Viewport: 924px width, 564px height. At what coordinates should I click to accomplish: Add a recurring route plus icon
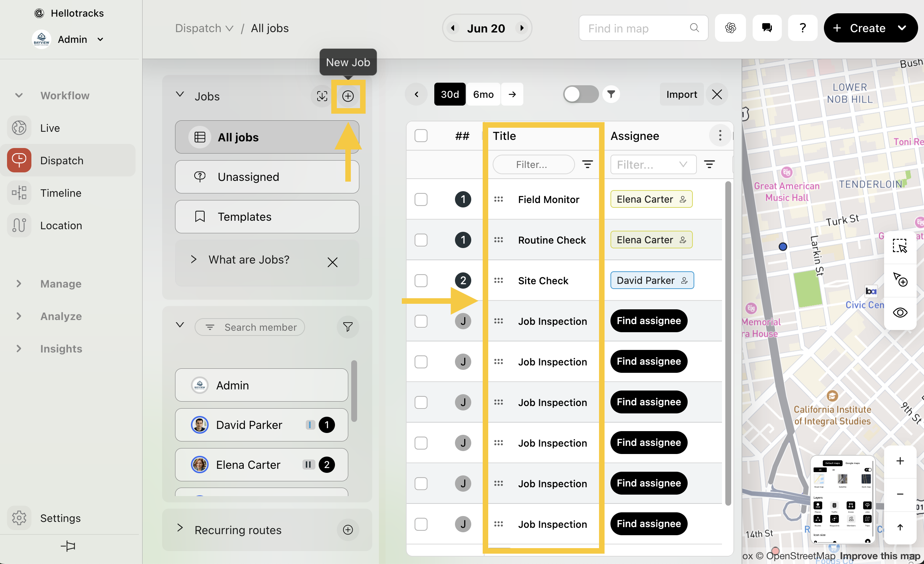[x=348, y=530]
